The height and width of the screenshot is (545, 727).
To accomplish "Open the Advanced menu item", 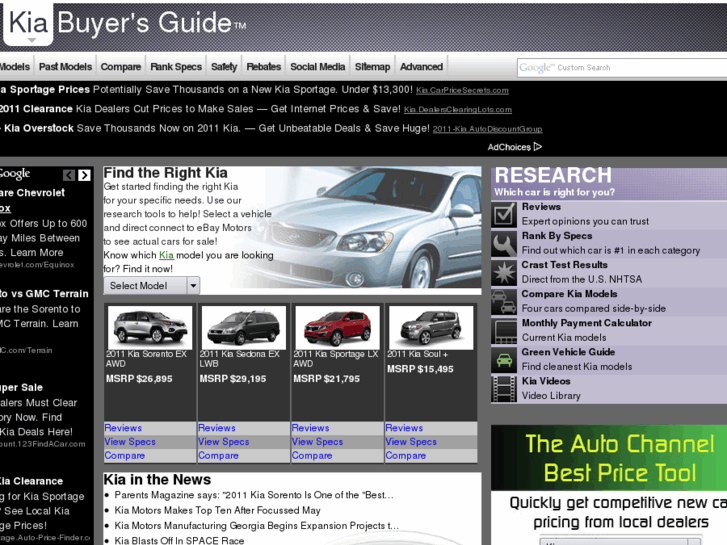I will (421, 67).
